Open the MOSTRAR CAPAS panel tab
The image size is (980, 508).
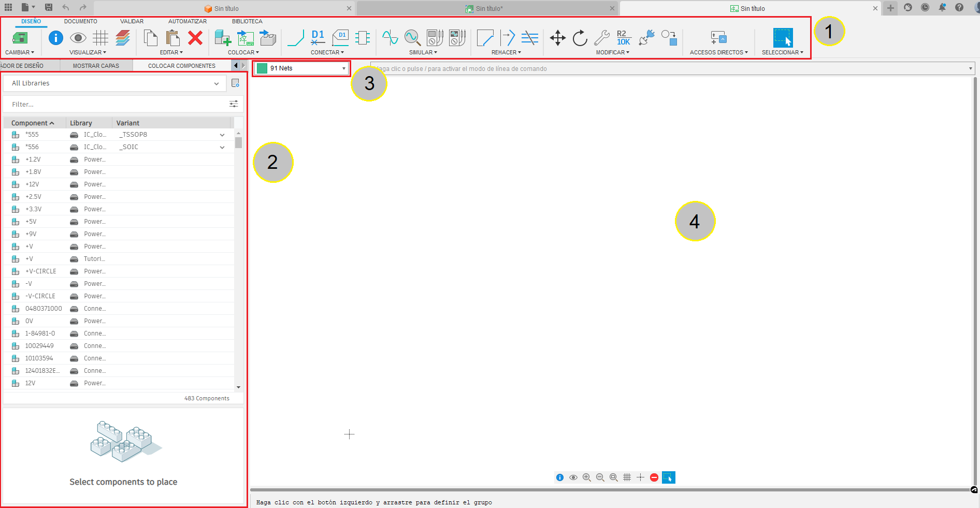[x=96, y=65]
